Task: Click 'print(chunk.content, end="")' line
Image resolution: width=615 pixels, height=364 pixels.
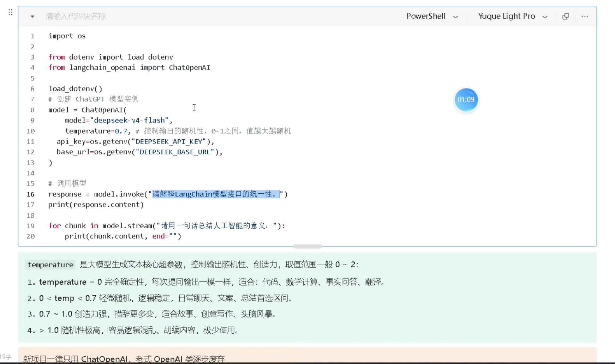Action: (123, 236)
